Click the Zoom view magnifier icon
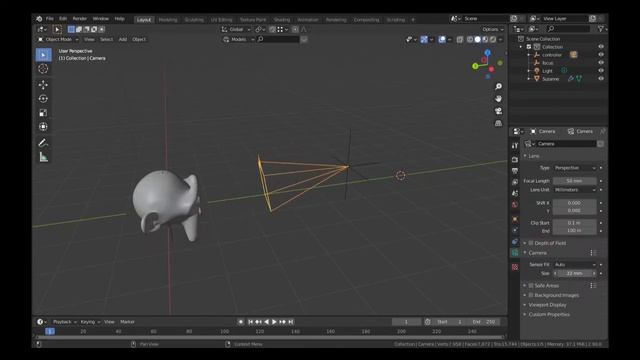The image size is (640, 360). (x=498, y=87)
